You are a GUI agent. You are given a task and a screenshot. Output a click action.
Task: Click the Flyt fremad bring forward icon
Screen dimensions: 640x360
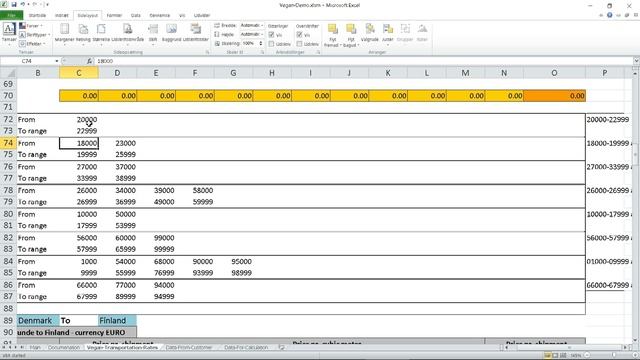(333, 29)
